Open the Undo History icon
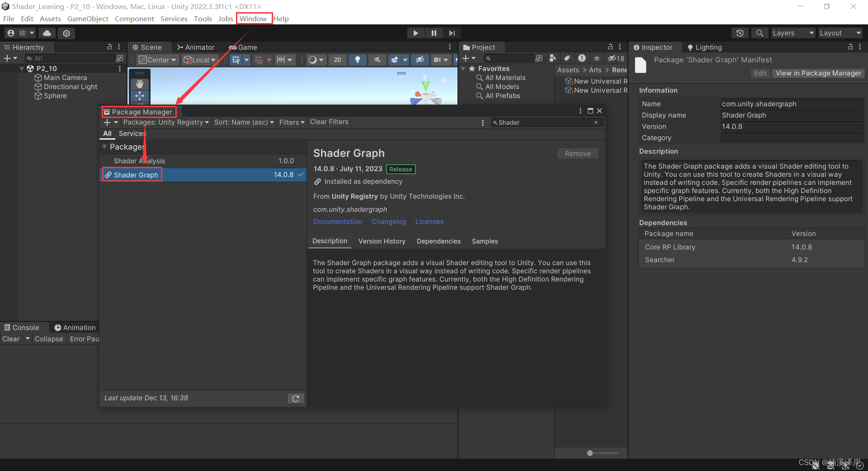868x471 pixels. coord(740,33)
